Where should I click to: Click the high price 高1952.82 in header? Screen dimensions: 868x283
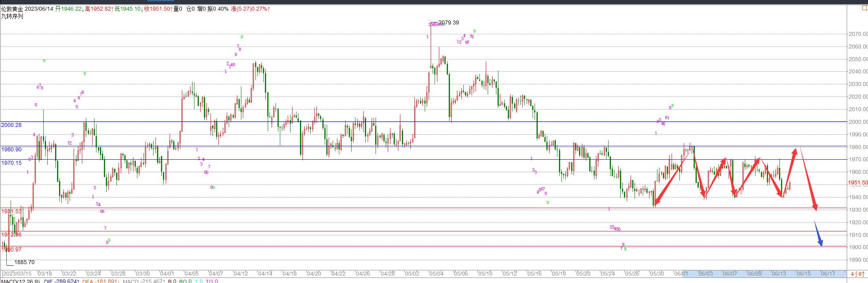pos(99,9)
